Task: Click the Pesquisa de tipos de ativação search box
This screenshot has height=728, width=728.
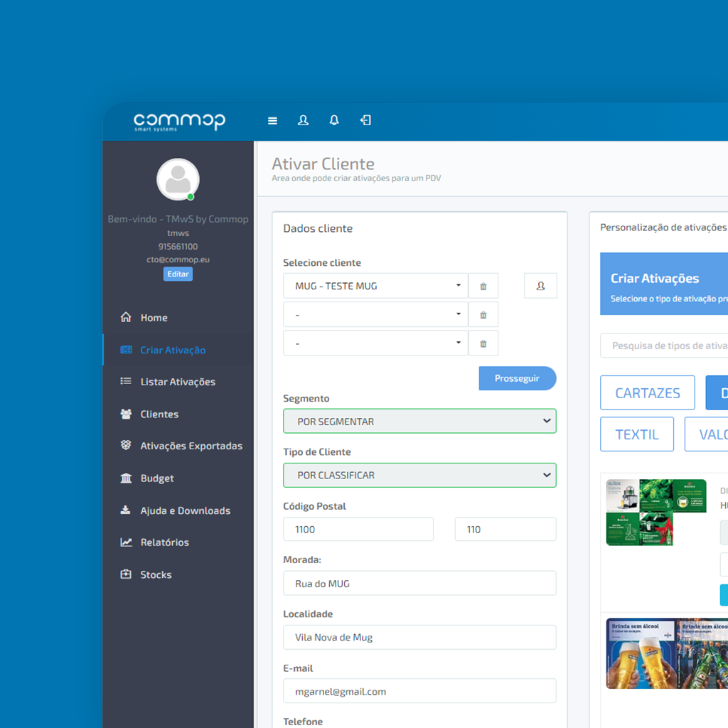Action: (x=664, y=346)
